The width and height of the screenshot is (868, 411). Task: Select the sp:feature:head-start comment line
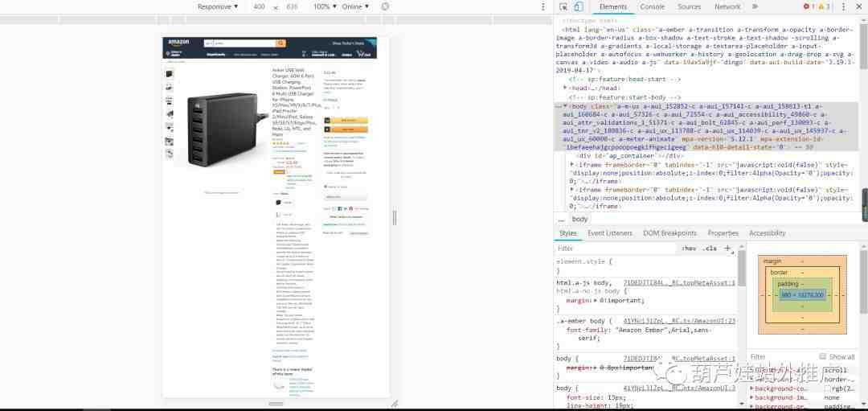pyautogui.click(x=624, y=79)
